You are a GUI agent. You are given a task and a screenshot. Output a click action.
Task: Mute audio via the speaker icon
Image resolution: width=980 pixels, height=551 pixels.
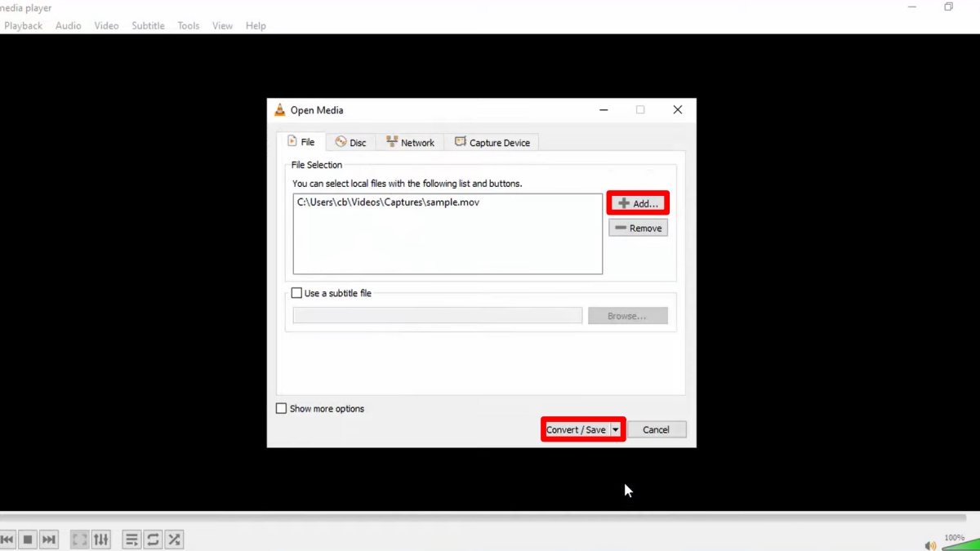point(930,545)
